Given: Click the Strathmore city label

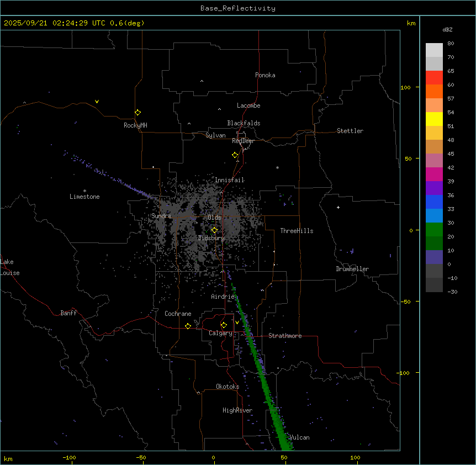Looking at the screenshot, I should pyautogui.click(x=285, y=336).
